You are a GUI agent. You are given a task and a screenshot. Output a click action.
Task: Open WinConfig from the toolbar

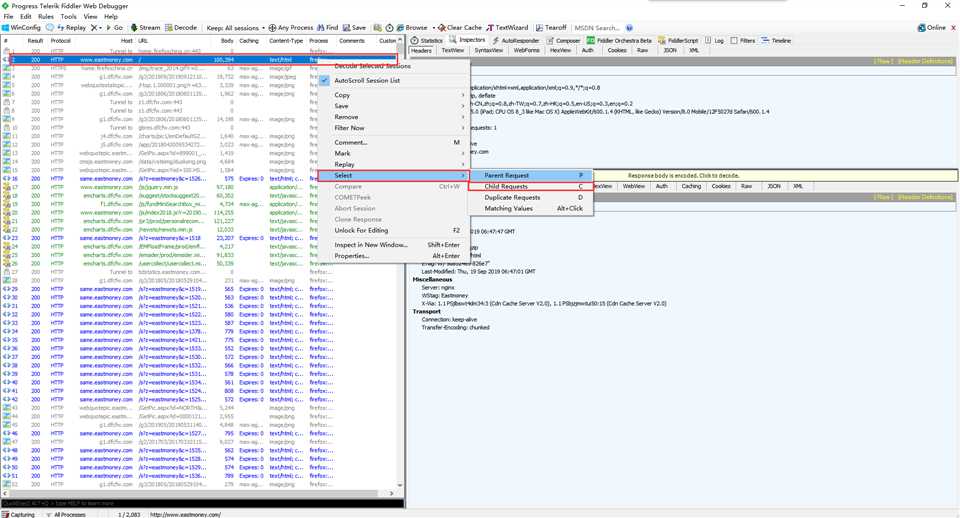click(x=21, y=28)
